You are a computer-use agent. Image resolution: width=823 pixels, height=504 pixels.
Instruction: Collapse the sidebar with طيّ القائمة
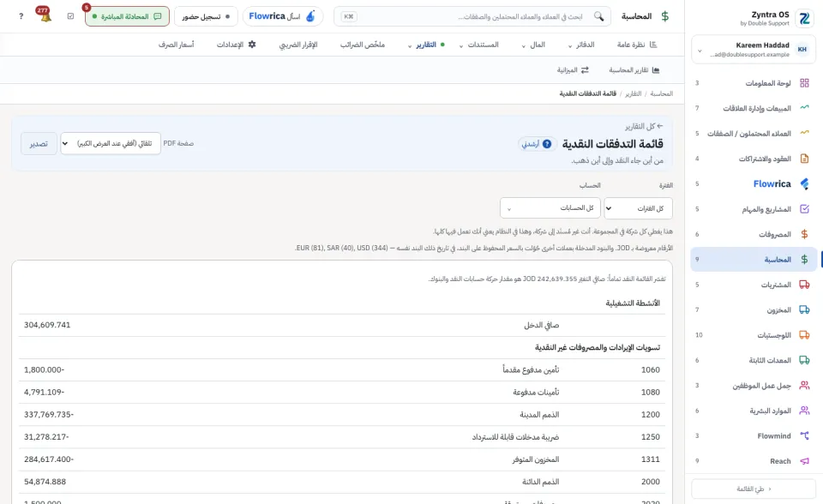click(754, 489)
